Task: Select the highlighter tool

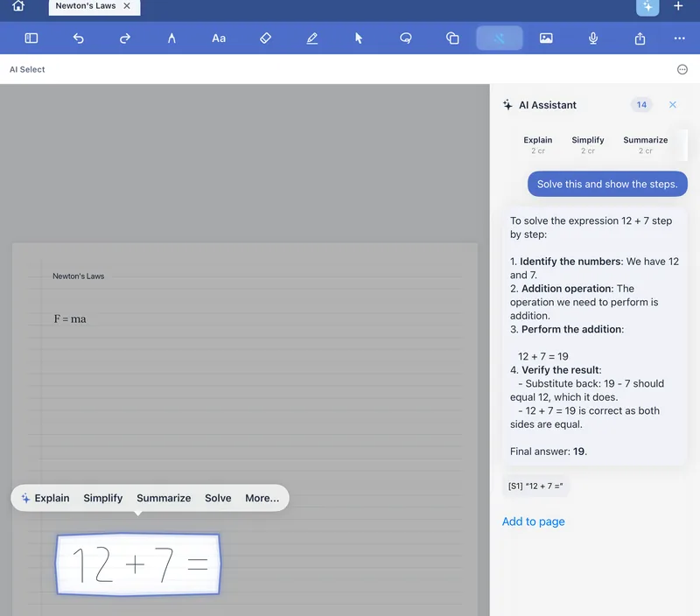Action: tap(312, 38)
